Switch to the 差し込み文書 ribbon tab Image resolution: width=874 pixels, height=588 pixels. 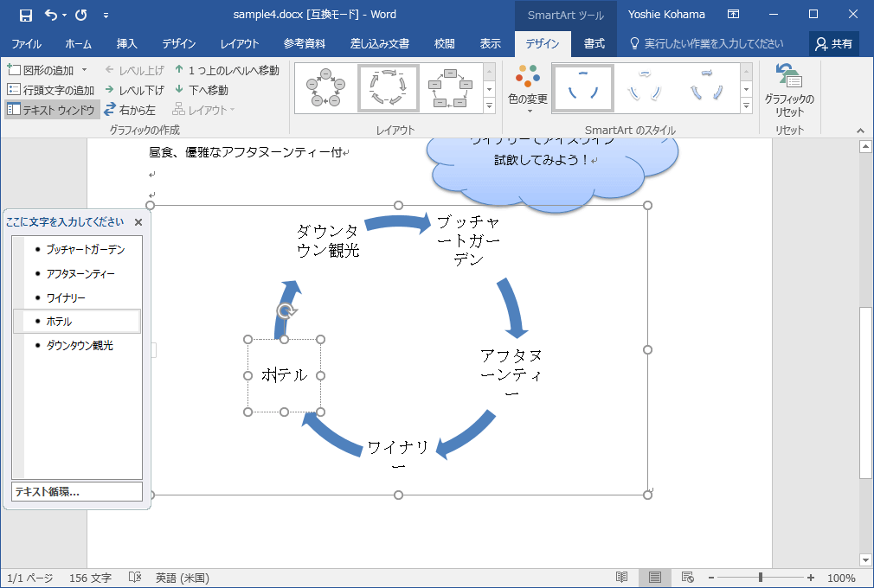(x=380, y=43)
